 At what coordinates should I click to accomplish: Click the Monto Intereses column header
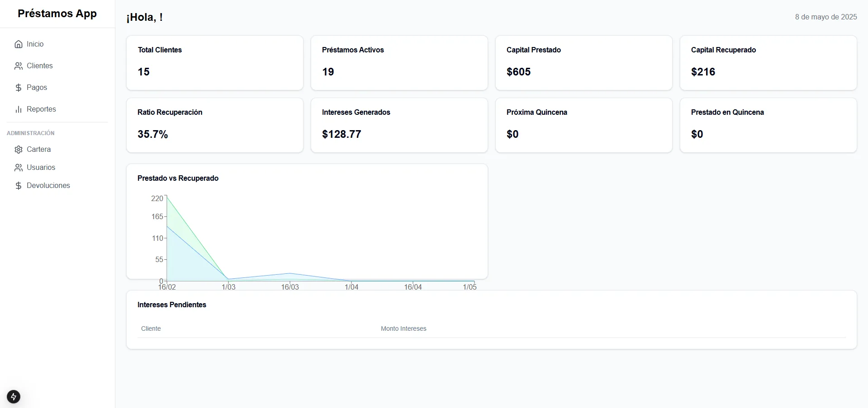tap(403, 328)
